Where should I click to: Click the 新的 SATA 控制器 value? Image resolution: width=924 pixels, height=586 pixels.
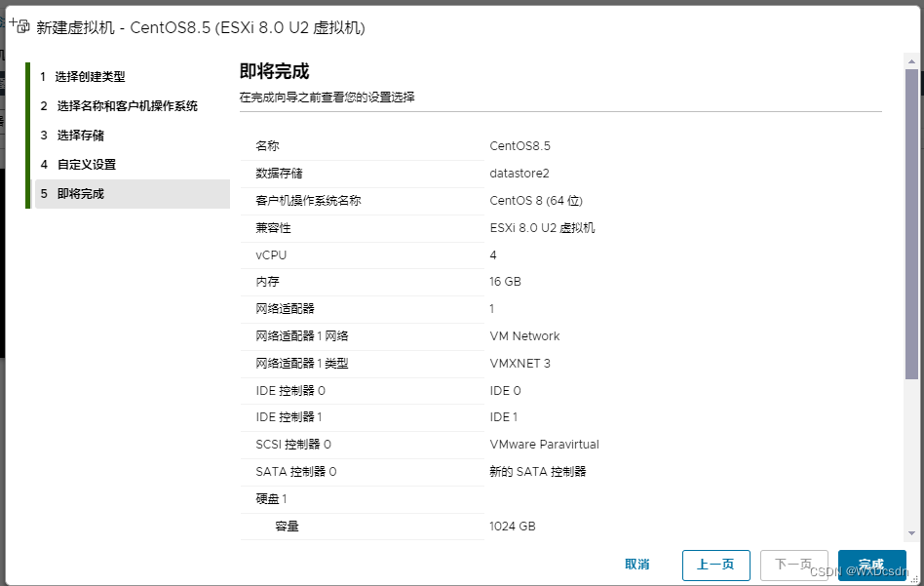(x=537, y=472)
